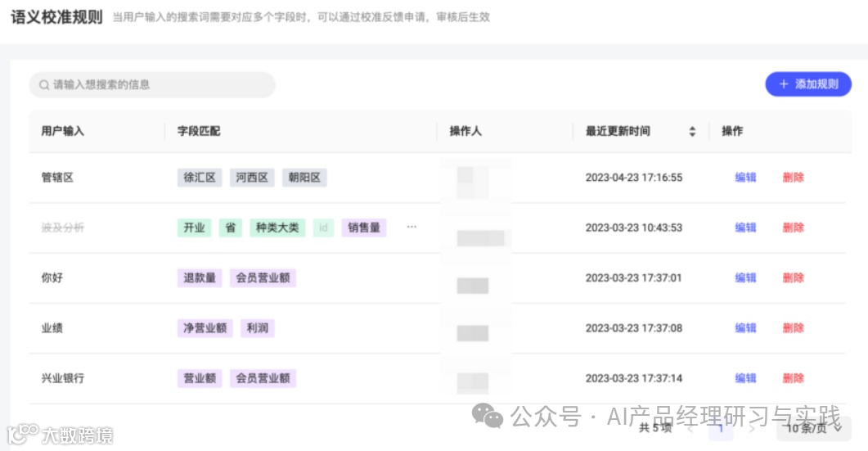Viewport: 868px width, 451px height.
Task: Click the 开业 tag
Action: [x=195, y=228]
